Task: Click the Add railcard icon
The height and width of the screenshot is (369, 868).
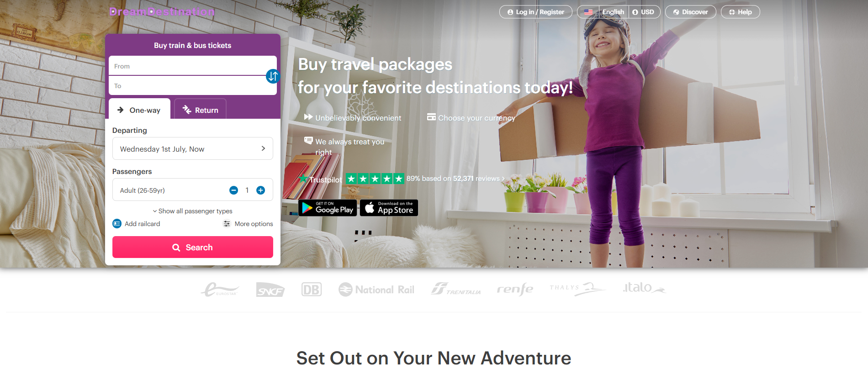Action: pyautogui.click(x=117, y=224)
